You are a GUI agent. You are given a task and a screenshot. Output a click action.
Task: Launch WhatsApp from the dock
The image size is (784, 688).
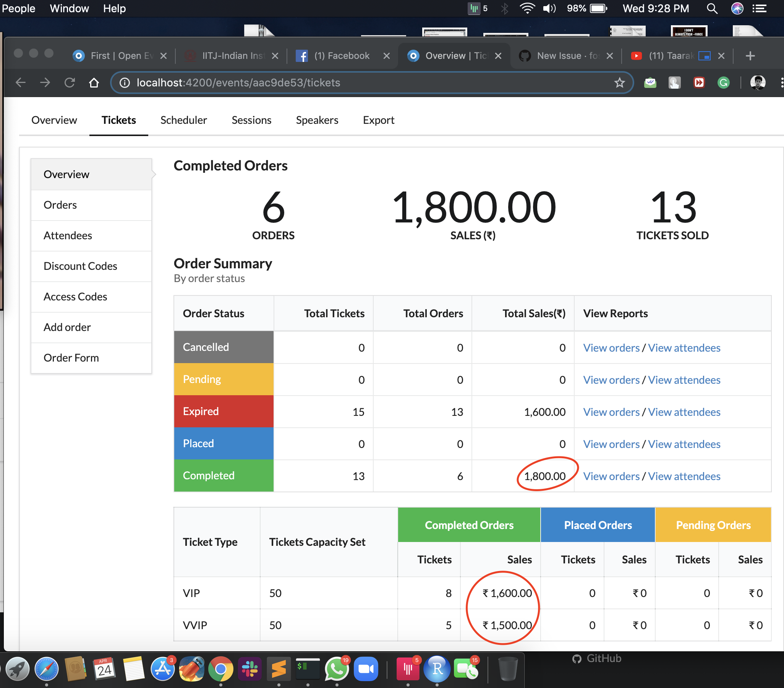[336, 669]
